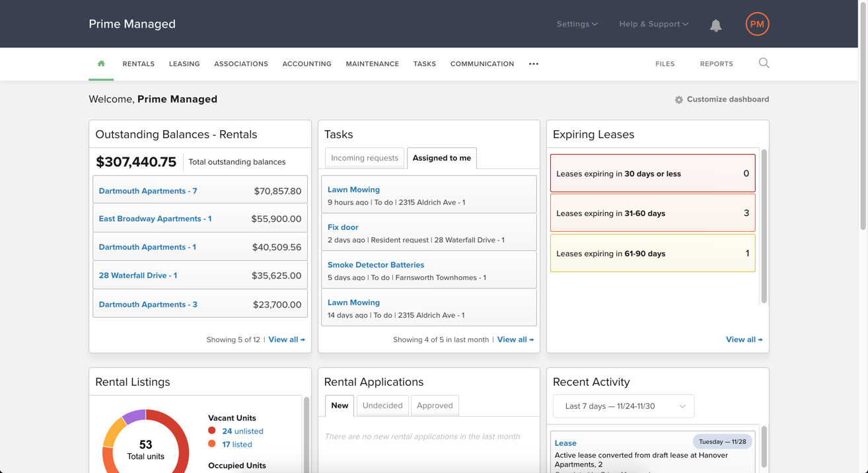Click the Rental Listings panel scrollbar
Screen dimensions: 868x473
coord(306,435)
